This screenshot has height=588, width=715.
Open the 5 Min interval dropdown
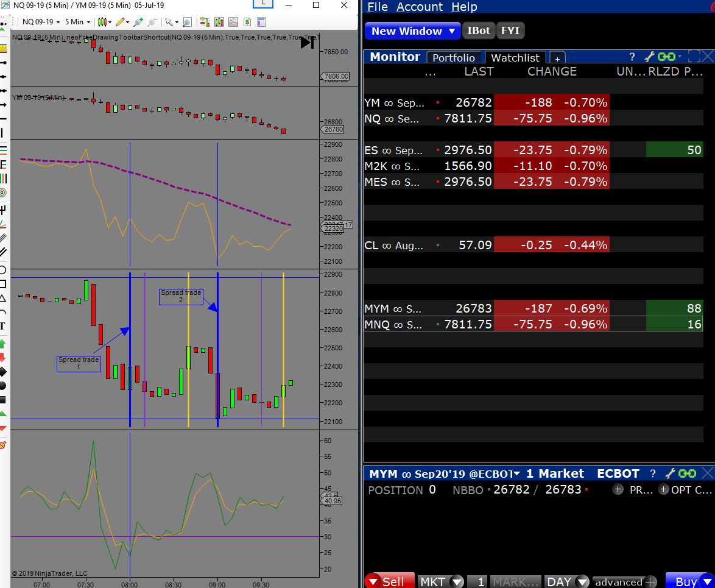point(77,22)
